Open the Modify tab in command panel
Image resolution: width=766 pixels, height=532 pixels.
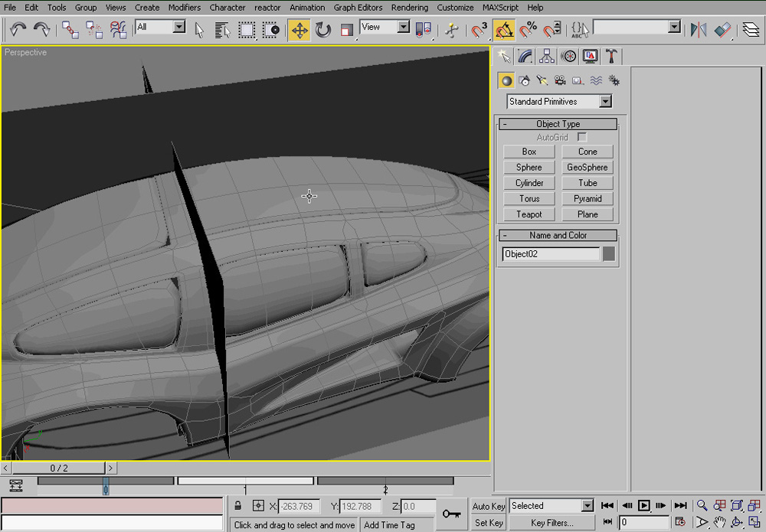coord(525,56)
